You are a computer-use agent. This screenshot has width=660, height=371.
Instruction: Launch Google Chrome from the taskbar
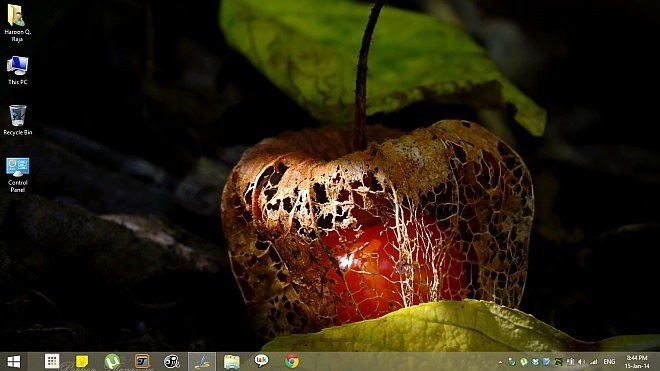[292, 361]
